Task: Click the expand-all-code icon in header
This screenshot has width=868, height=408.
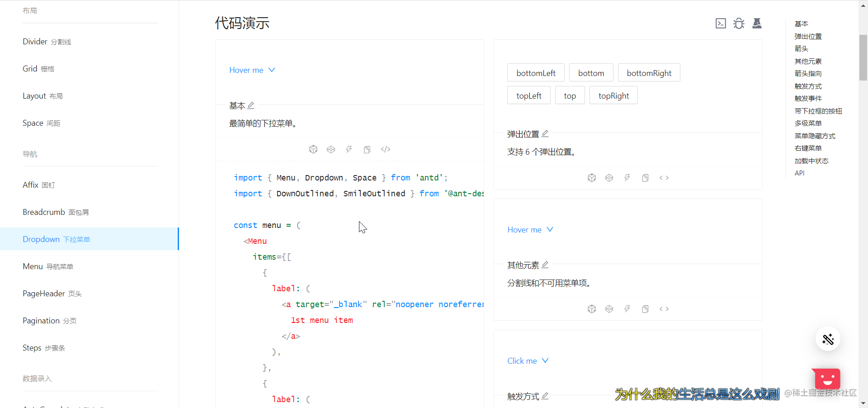Action: pyautogui.click(x=721, y=23)
